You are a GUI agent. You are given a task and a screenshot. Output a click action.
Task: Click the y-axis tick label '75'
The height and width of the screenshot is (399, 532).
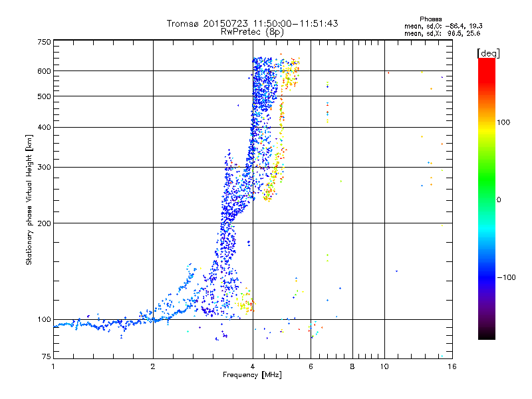[47, 356]
